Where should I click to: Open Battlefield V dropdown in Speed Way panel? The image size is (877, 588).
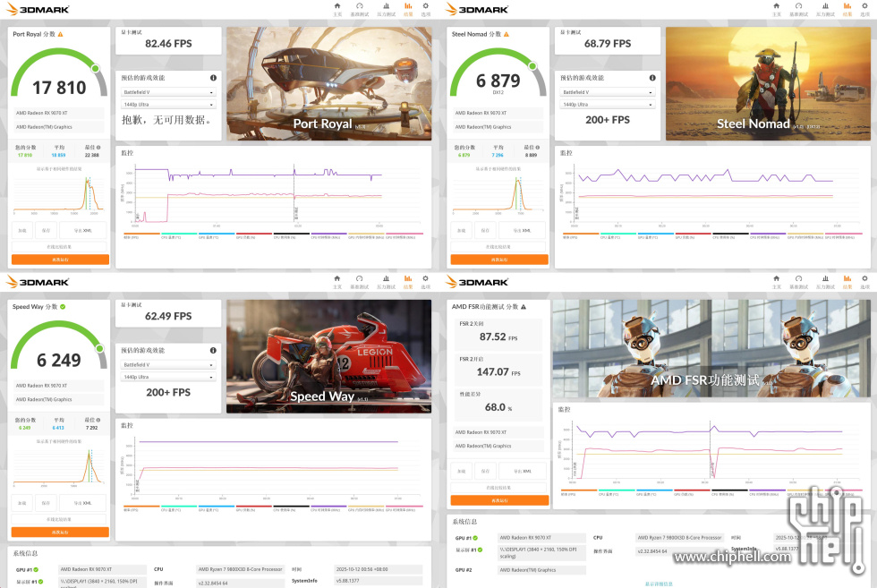(x=168, y=365)
